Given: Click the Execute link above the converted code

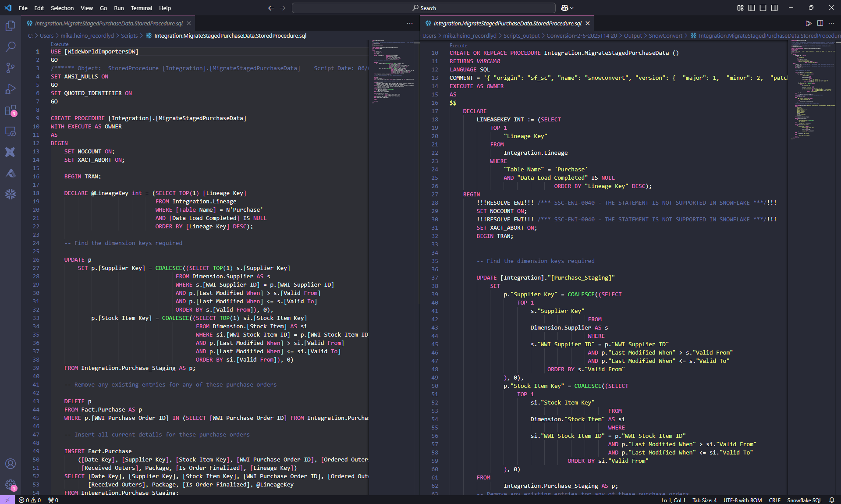Looking at the screenshot, I should tap(458, 45).
